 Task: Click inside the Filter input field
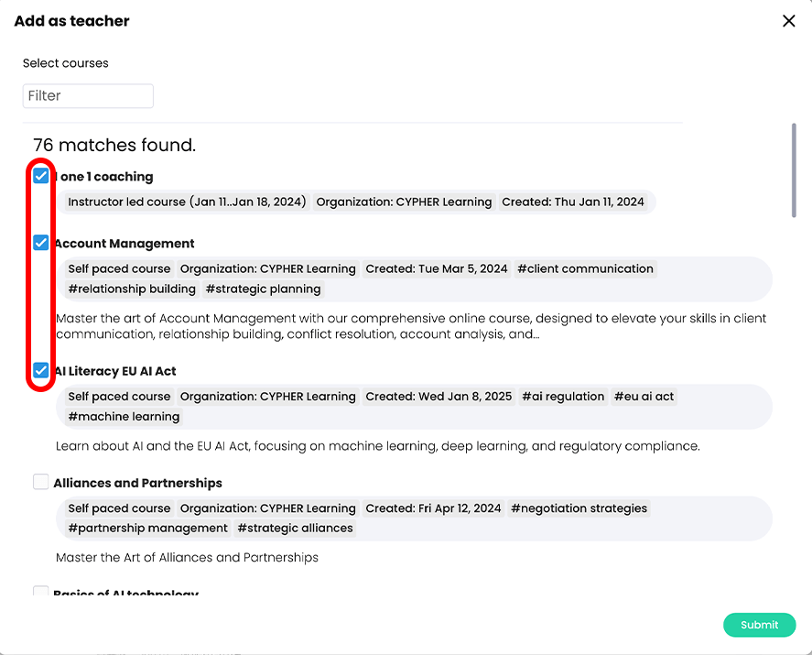point(88,95)
